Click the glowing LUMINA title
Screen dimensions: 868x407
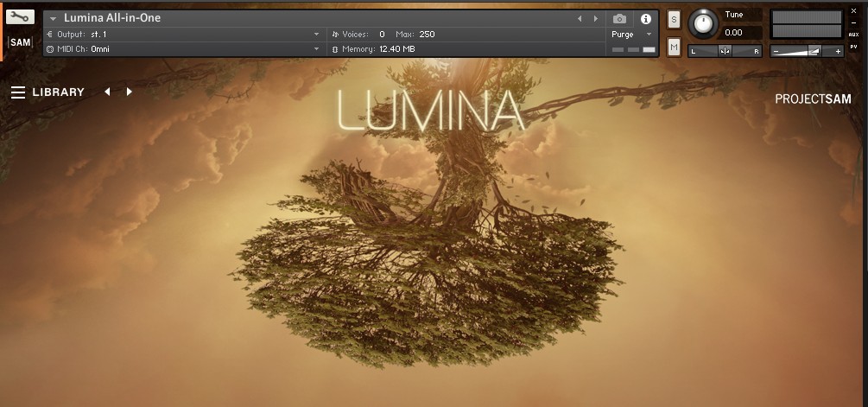click(430, 110)
